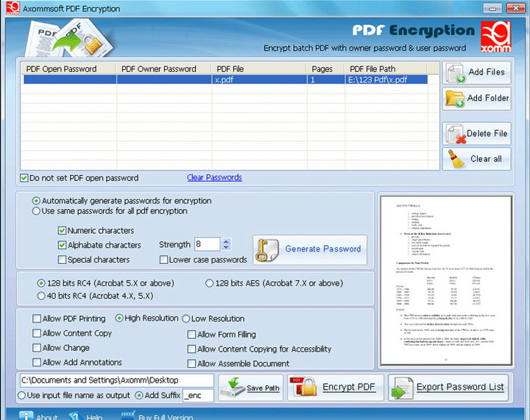Click the Add Files document icon

tap(456, 73)
